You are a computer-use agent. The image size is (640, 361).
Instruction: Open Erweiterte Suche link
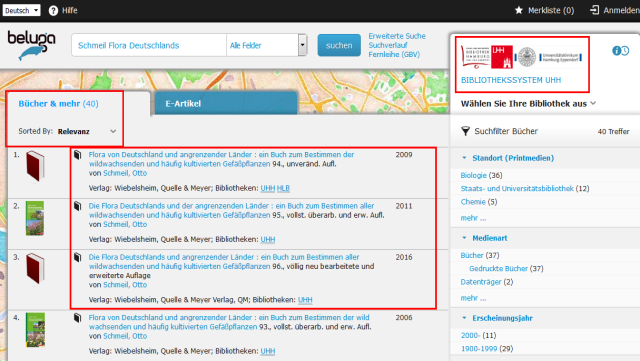coord(397,36)
